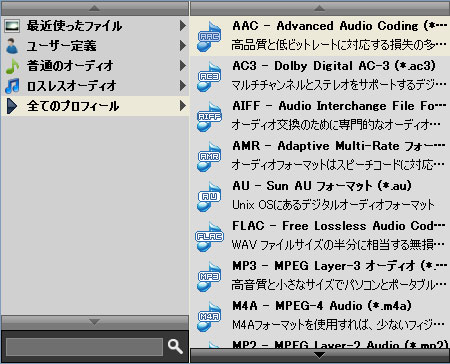
Task: Click description Unix OSにあるデジタルオーディオフォーマット
Action: click(x=333, y=205)
